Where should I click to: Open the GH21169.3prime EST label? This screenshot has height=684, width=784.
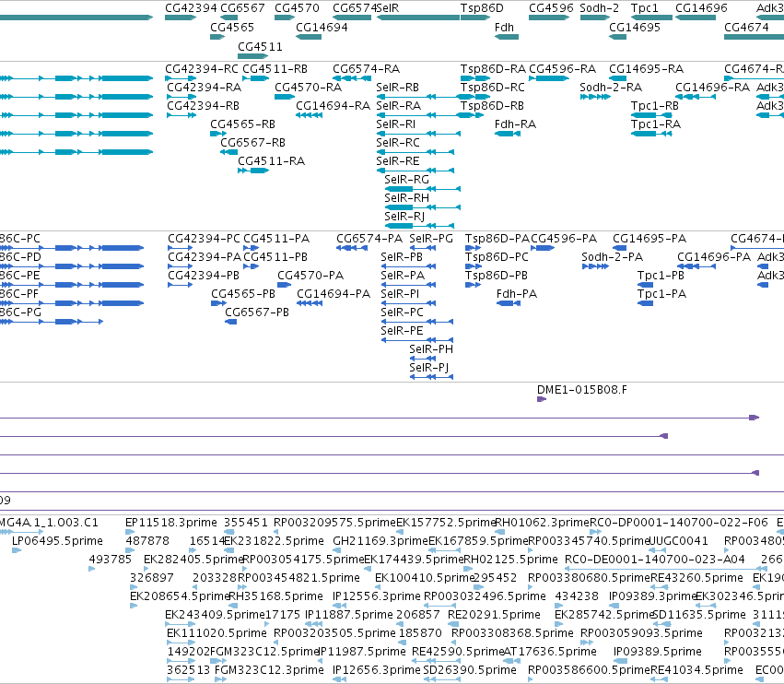[380, 541]
